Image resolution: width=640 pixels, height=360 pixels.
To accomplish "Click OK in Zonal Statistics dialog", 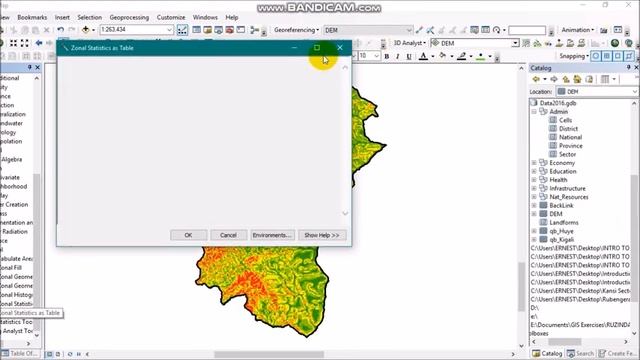I will click(188, 235).
